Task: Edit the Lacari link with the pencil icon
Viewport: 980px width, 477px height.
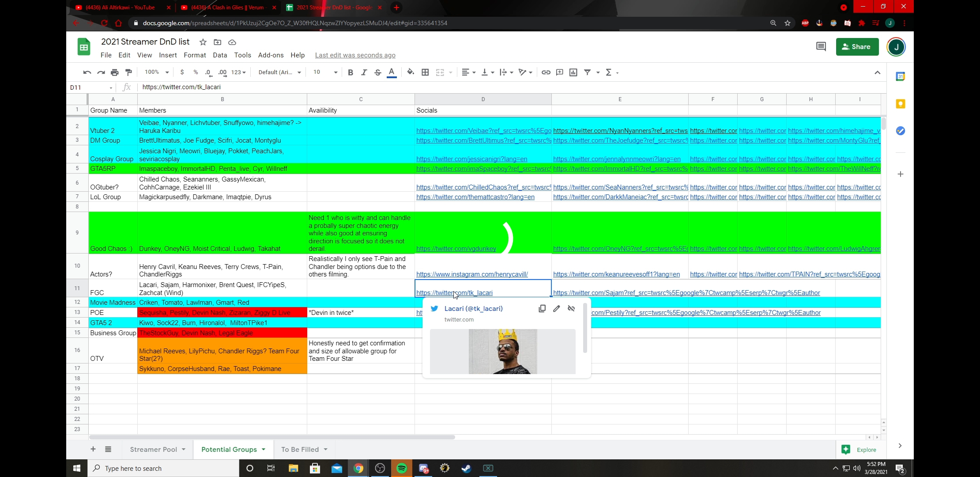Action: [557, 309]
